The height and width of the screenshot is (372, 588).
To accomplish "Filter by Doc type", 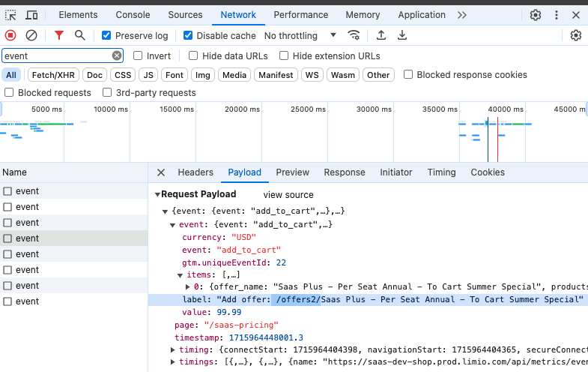I will coord(94,75).
